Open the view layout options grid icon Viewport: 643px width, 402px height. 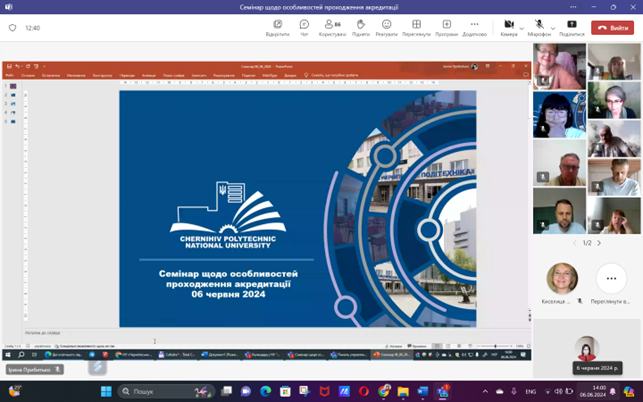click(416, 27)
